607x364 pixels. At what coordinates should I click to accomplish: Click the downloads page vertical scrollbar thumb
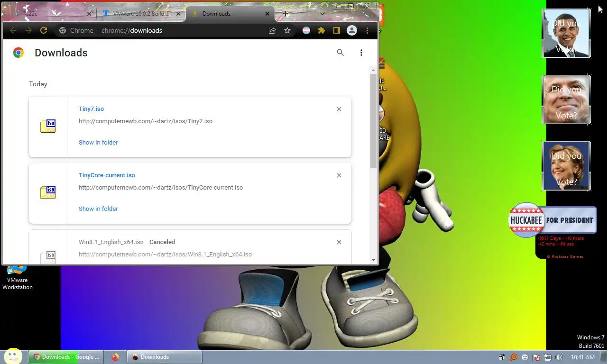click(x=374, y=121)
